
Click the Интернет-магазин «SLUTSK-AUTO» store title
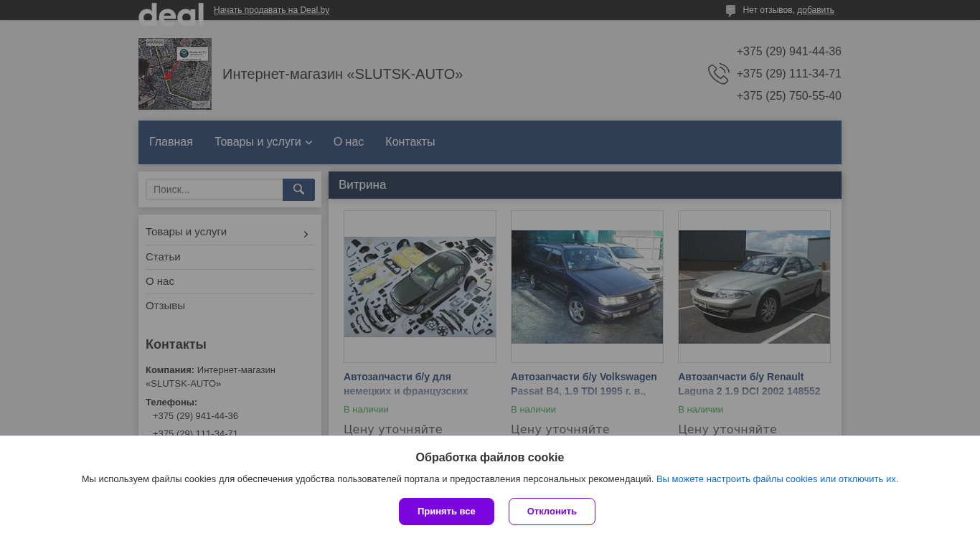click(x=342, y=74)
